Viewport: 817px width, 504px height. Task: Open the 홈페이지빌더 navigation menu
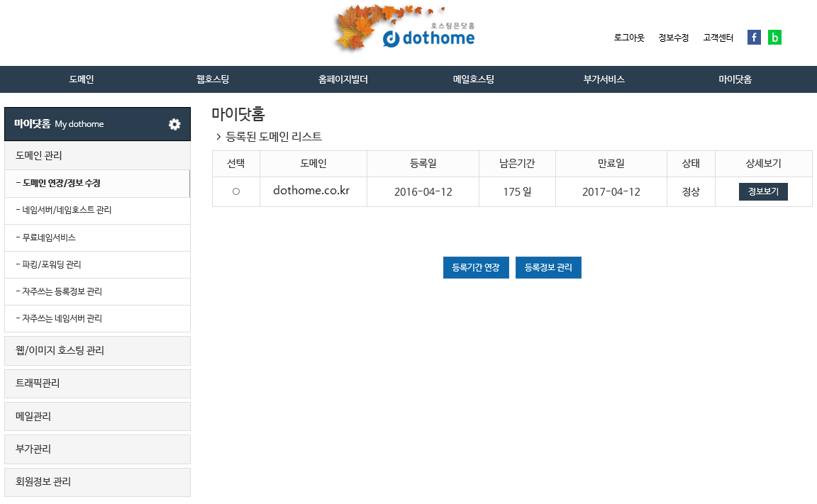343,79
